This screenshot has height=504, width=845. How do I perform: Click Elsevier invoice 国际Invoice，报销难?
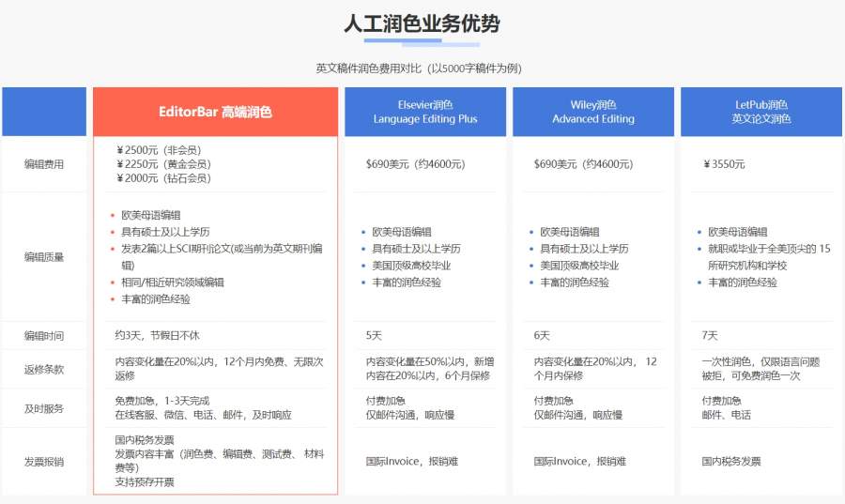(x=412, y=462)
